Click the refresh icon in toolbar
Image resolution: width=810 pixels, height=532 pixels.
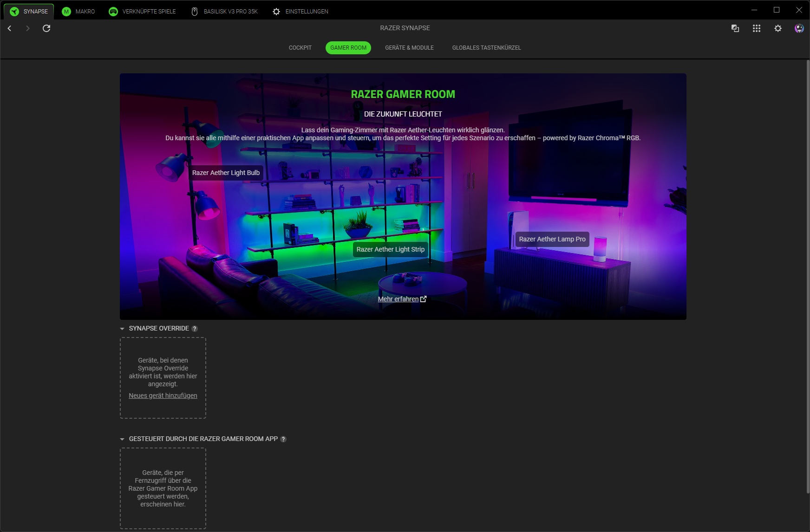46,28
